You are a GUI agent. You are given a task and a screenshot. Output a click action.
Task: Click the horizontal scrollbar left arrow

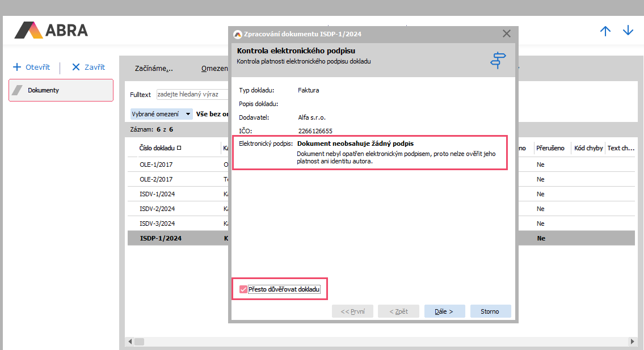coord(130,341)
